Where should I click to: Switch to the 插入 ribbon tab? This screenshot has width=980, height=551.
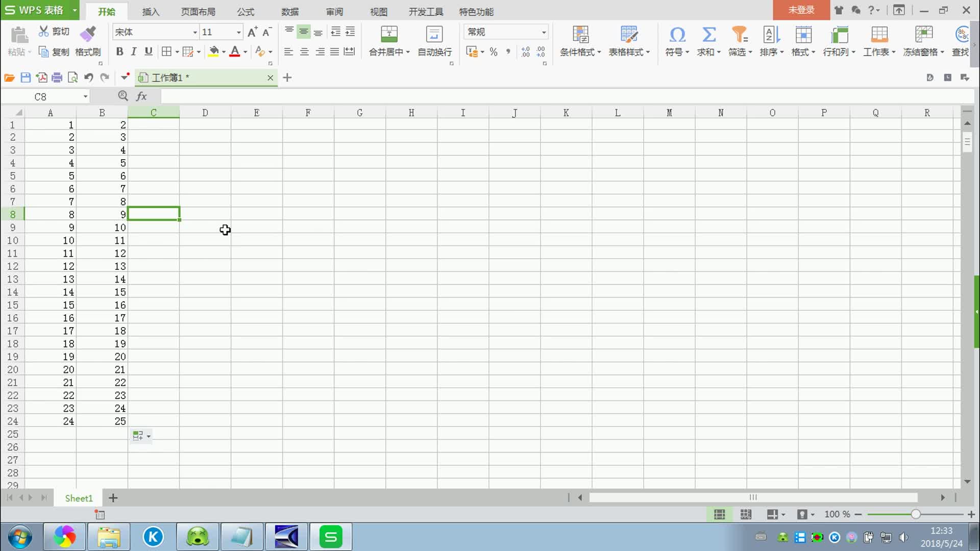(x=151, y=11)
